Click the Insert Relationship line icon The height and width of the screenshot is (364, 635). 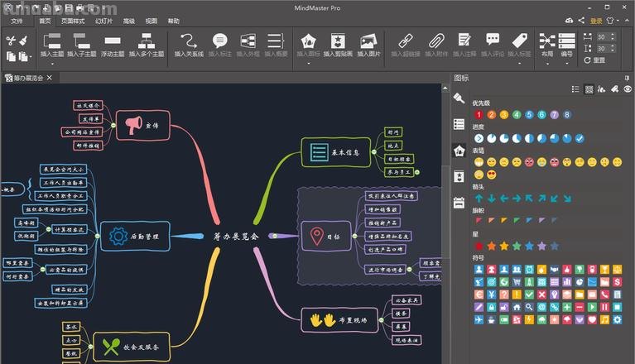[x=190, y=41]
